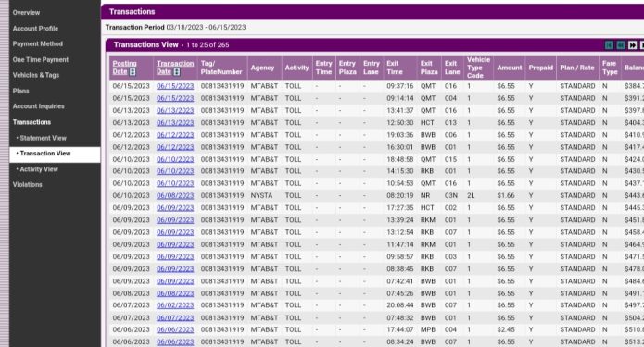This screenshot has height=347, width=644.
Task: Toggle sort icon beside Posting Date
Action: [x=133, y=72]
